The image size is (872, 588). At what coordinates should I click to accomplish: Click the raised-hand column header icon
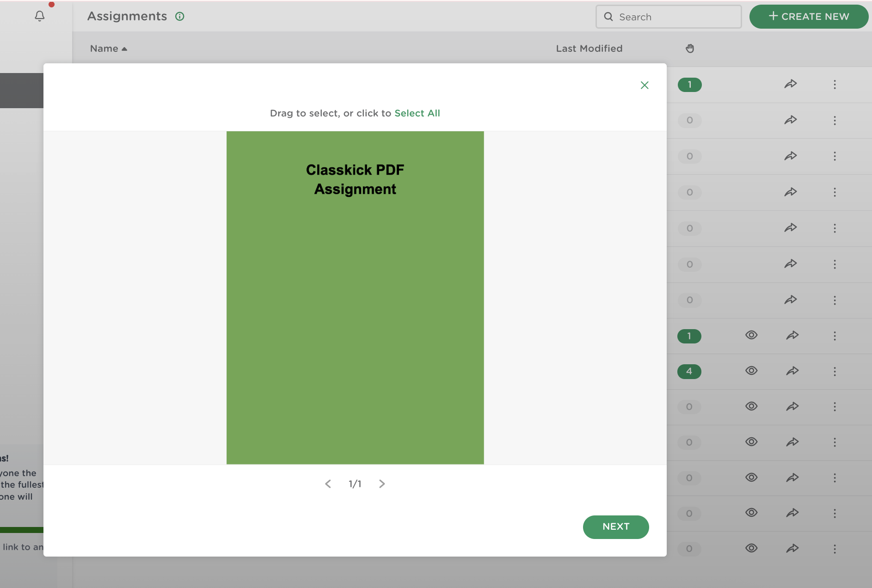[x=690, y=49]
